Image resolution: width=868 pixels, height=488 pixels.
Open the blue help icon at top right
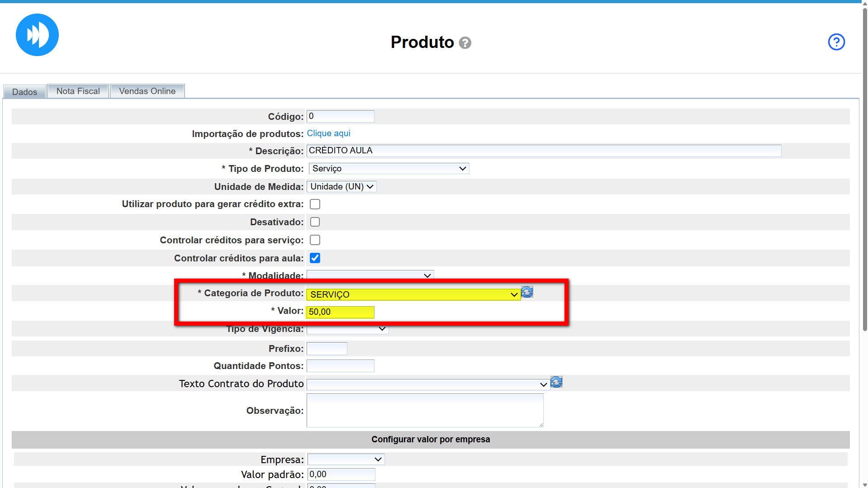836,42
